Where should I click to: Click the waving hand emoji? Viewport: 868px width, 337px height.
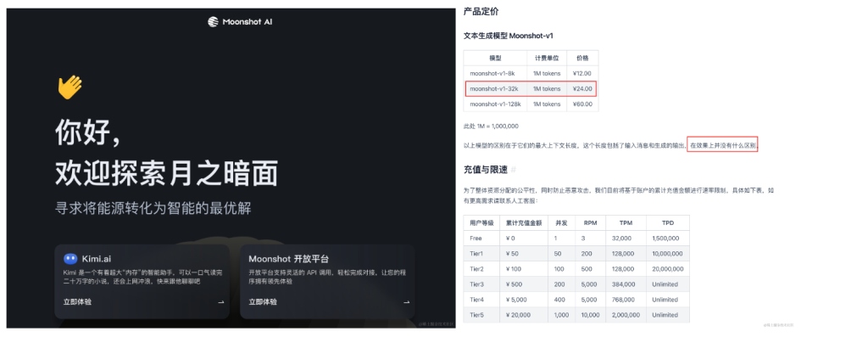(x=70, y=87)
